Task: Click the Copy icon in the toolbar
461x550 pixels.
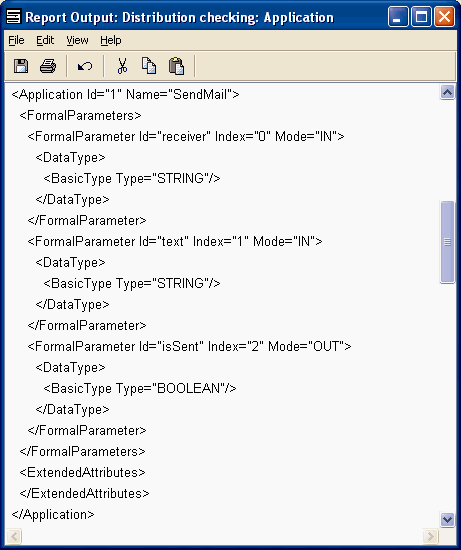Action: pos(149,66)
